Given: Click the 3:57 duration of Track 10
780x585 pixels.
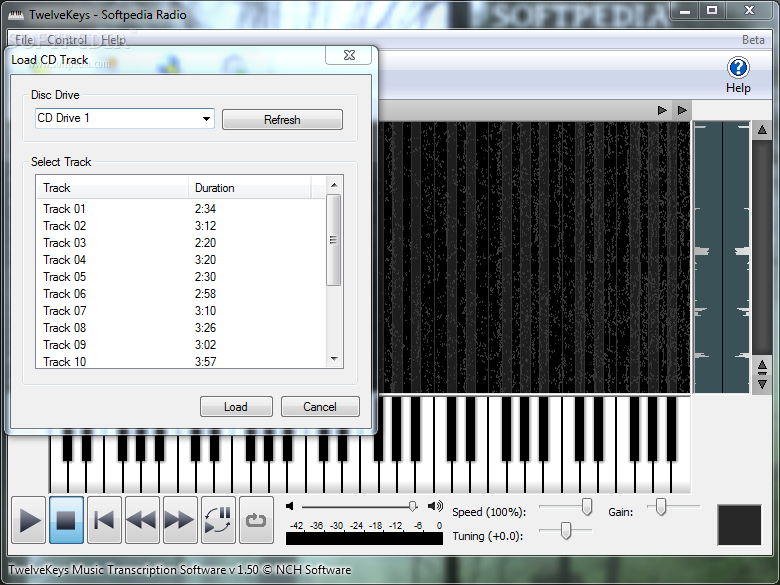Looking at the screenshot, I should point(205,362).
